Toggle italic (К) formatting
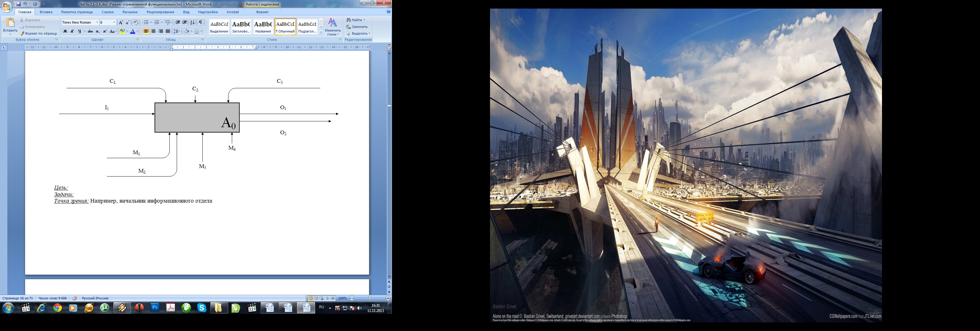Viewport: 980px width, 331px height. (72, 31)
